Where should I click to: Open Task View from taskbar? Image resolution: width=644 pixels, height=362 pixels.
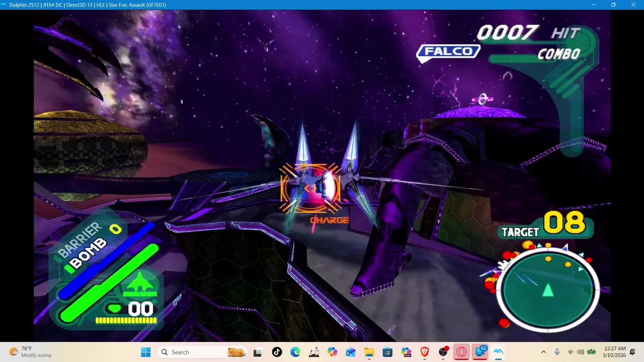(258, 352)
